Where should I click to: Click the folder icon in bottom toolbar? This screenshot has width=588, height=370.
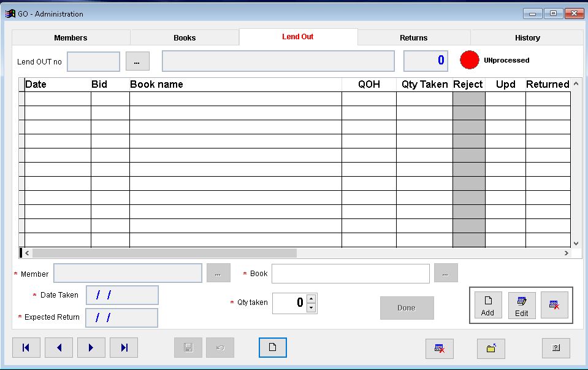pyautogui.click(x=491, y=349)
